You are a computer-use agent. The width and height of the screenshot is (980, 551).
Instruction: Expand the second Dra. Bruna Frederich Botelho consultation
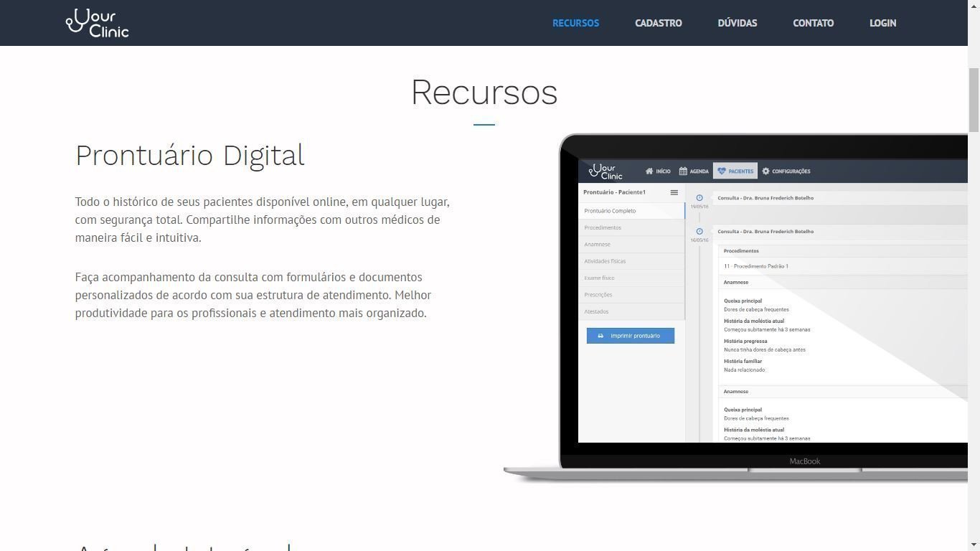765,232
